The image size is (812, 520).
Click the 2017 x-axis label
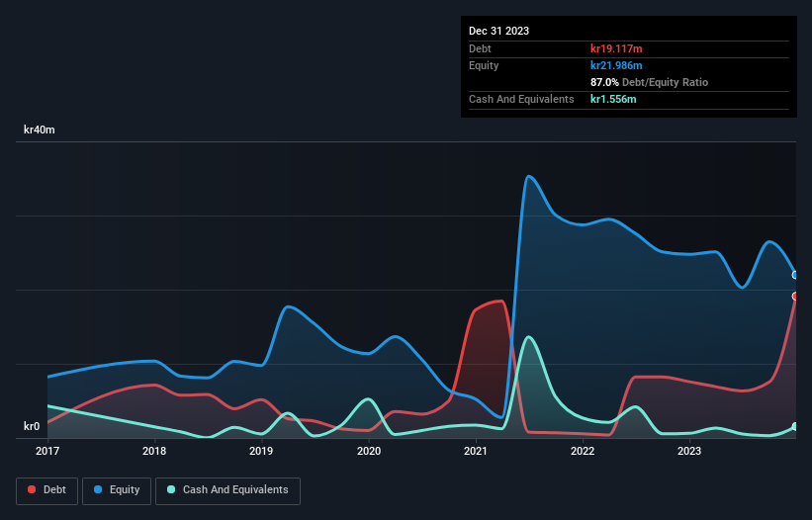tap(47, 451)
